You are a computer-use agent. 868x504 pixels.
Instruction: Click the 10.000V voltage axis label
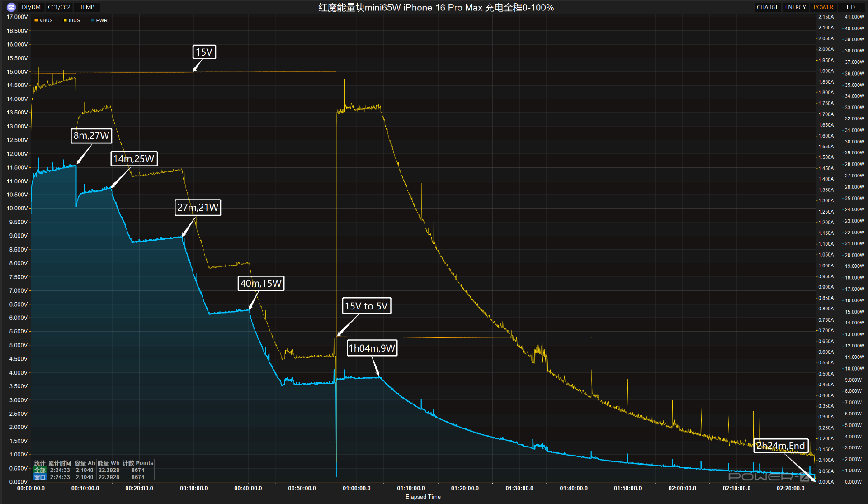click(x=17, y=208)
